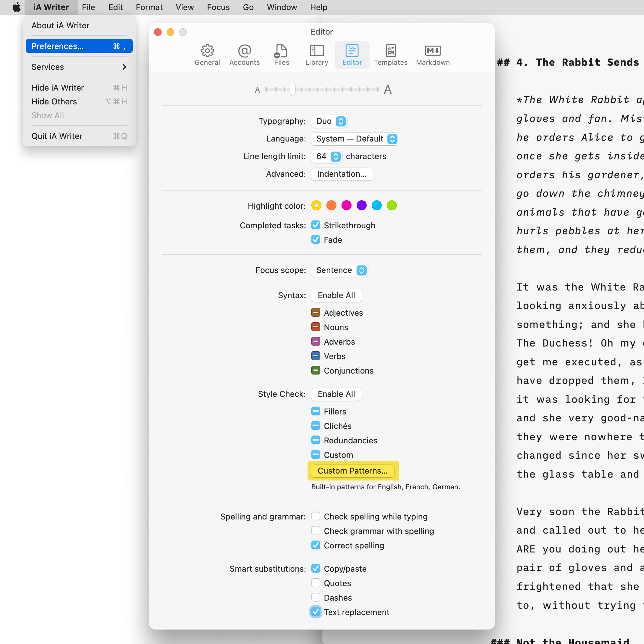Toggle Strikethrough for completed tasks

[x=316, y=225]
